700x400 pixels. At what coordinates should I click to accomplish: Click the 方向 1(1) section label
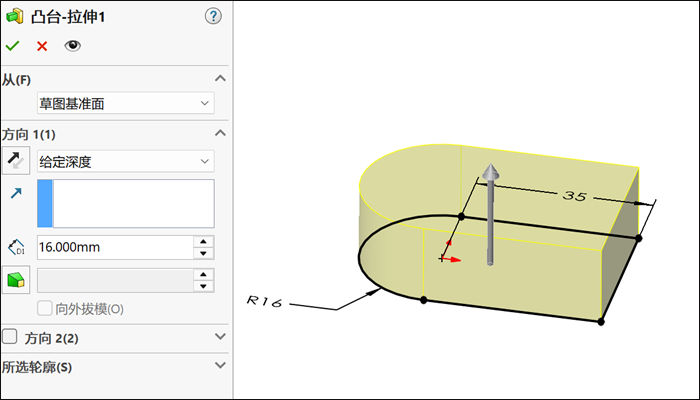[29, 134]
